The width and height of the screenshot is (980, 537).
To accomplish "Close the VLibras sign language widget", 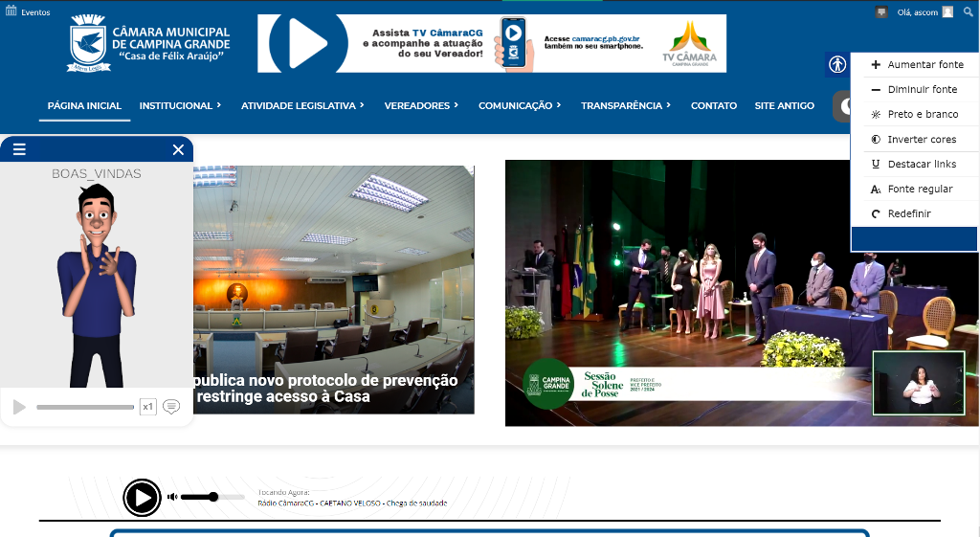I will click(178, 150).
